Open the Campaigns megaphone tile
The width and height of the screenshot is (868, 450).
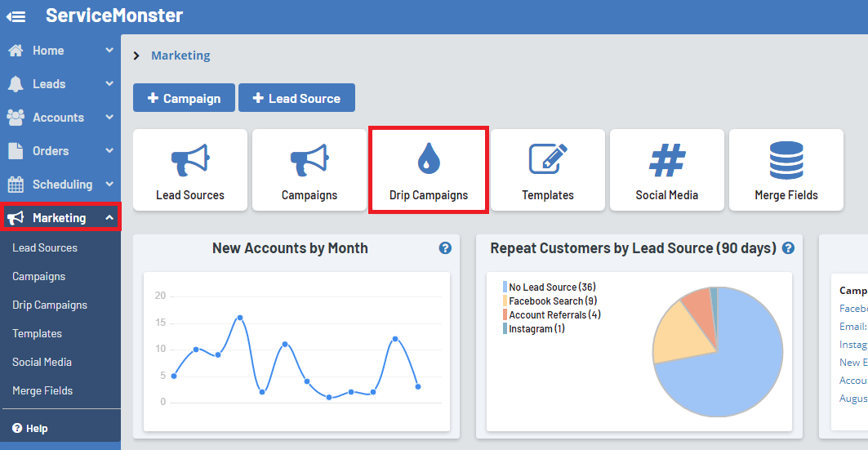click(x=309, y=170)
